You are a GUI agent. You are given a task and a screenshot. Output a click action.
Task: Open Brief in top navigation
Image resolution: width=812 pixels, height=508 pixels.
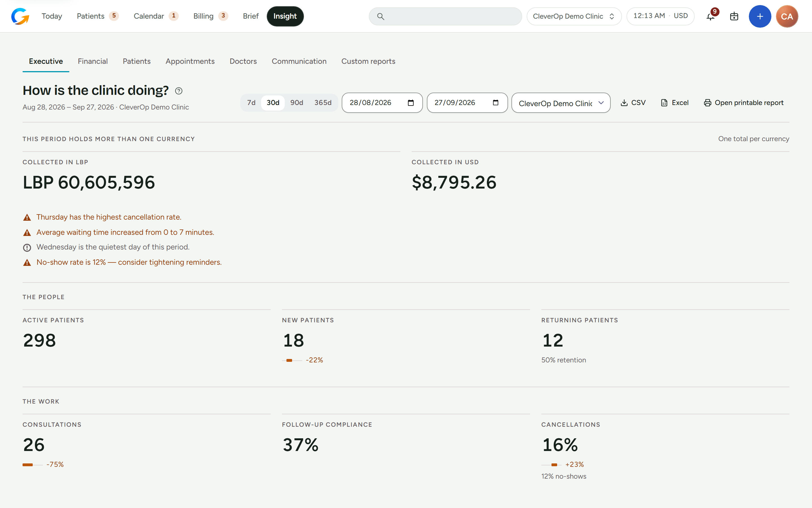[251, 16]
